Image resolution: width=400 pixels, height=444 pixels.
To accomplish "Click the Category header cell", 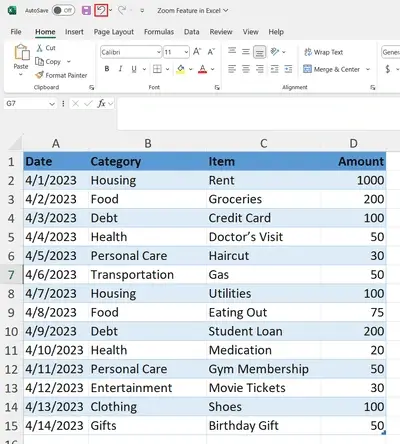I will coord(148,161).
